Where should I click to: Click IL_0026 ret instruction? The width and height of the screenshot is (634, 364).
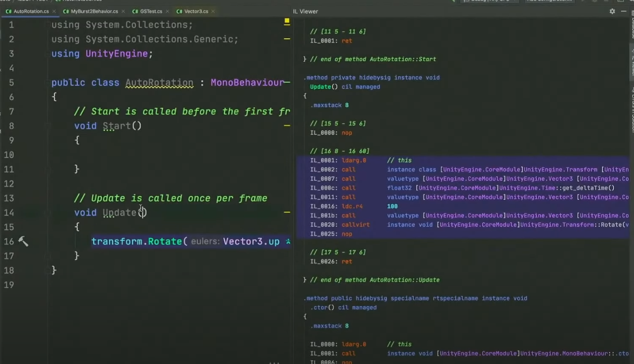tap(331, 262)
